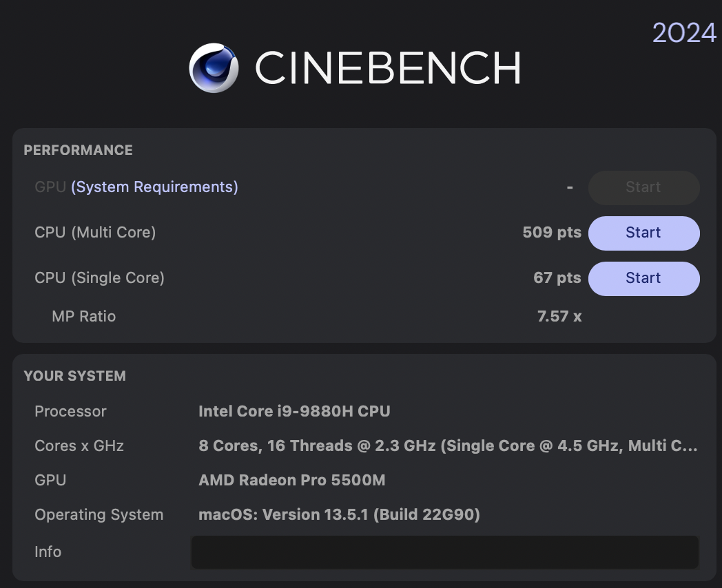Click the AMD Radeon Pro 5500M text
722x588 pixels.
tap(292, 481)
